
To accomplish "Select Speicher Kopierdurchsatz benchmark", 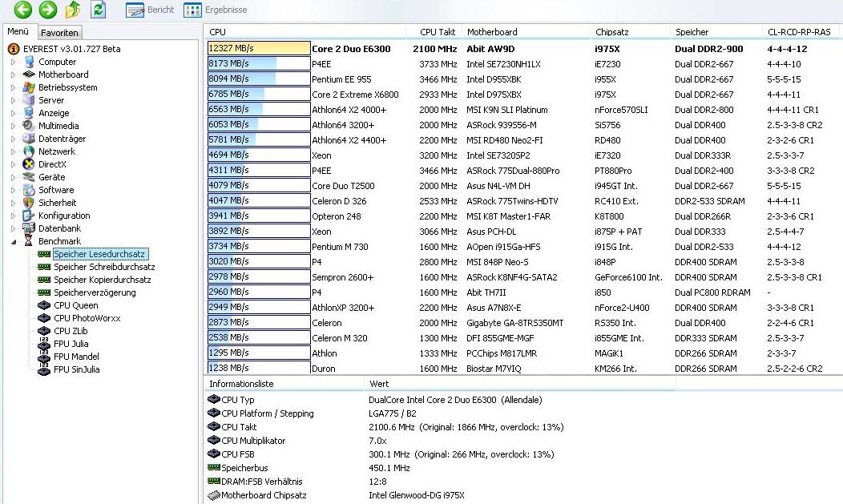I will pos(102,280).
